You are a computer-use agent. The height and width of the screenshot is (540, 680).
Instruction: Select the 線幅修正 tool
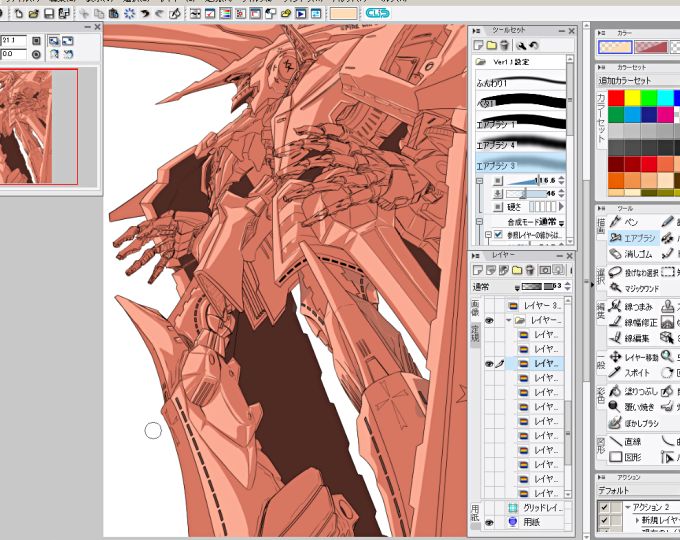[633, 322]
